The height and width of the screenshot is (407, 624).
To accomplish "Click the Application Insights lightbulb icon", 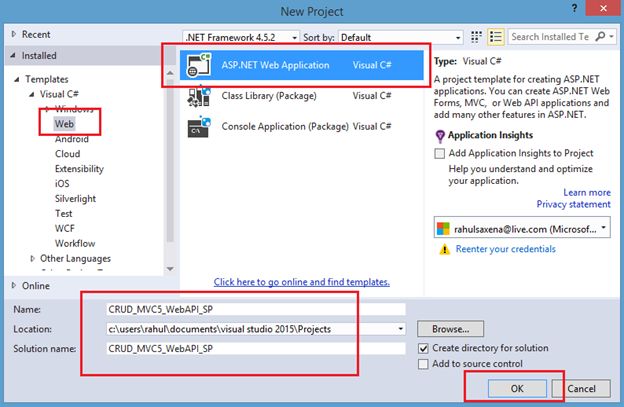I will pyautogui.click(x=440, y=136).
